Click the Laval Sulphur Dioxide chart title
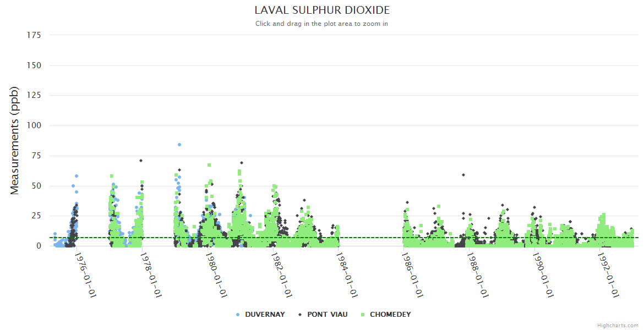Screen dimensions: 644x330 [322, 10]
